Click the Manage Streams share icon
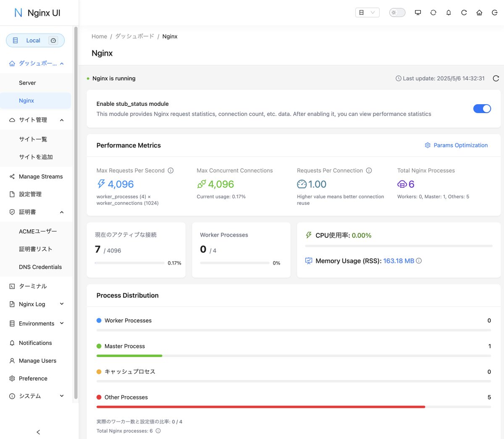The image size is (504, 439). point(12,176)
